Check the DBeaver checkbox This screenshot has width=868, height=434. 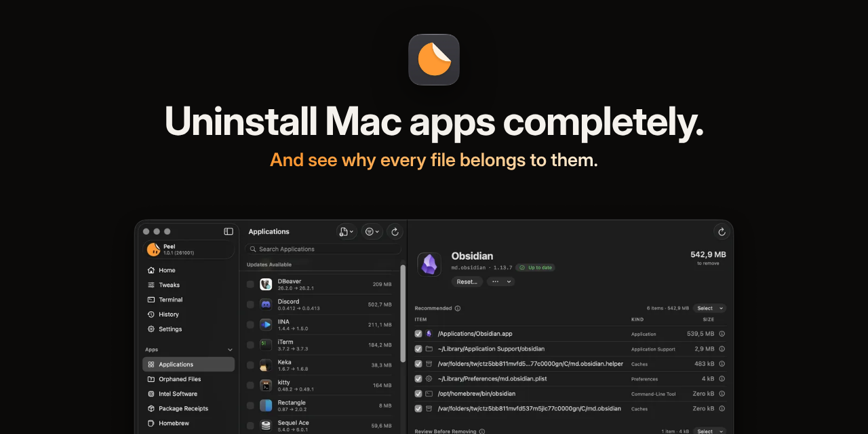(250, 284)
